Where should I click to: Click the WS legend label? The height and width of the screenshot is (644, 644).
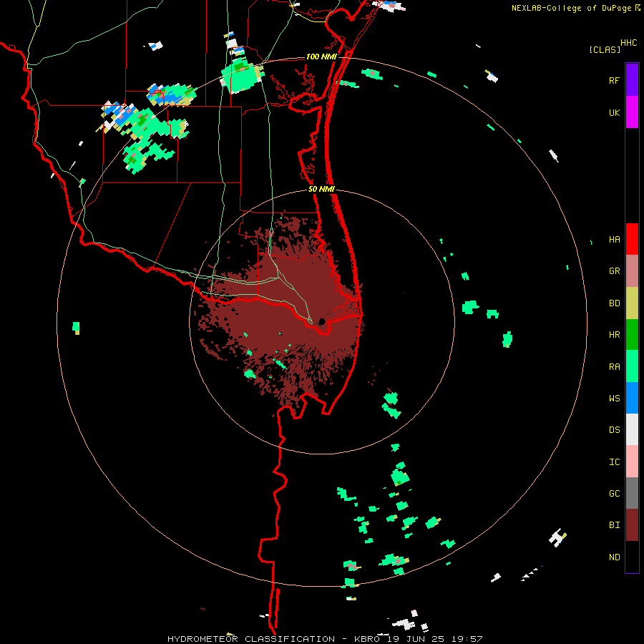point(614,399)
